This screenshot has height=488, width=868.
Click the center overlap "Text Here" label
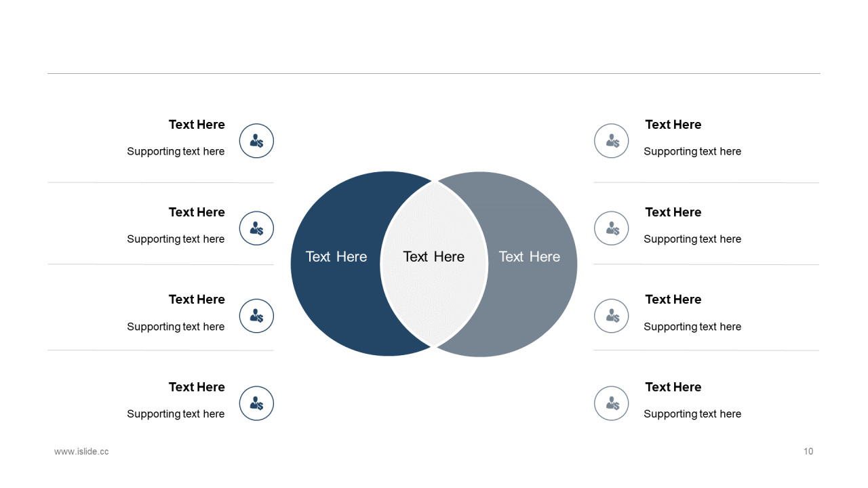(x=434, y=257)
